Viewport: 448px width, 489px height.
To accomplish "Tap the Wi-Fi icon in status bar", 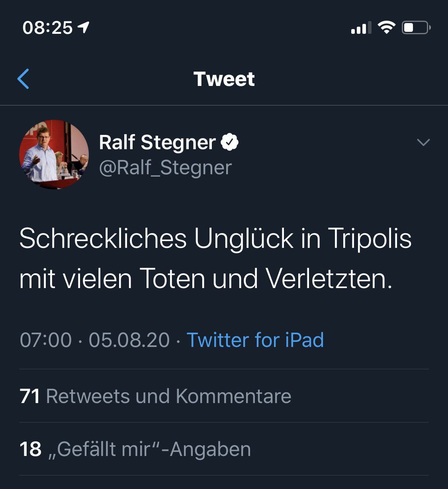I will coord(386,27).
